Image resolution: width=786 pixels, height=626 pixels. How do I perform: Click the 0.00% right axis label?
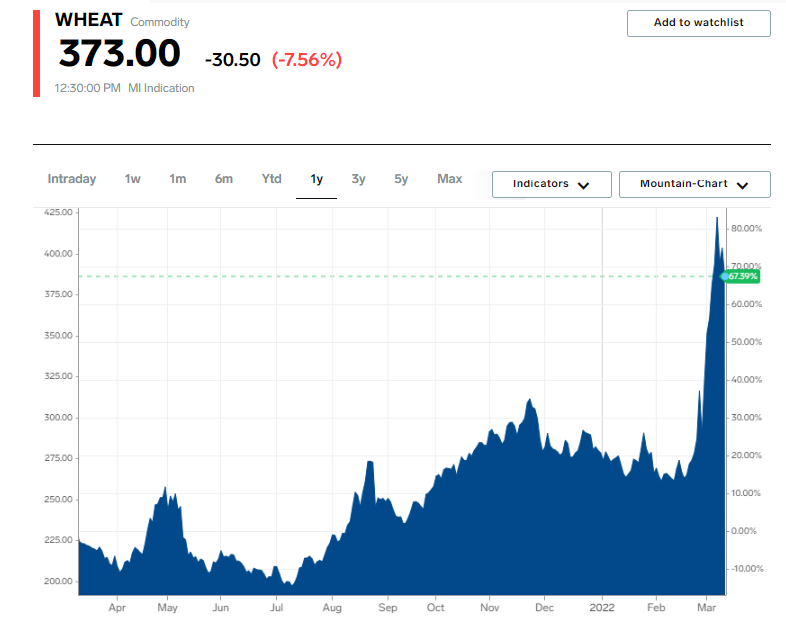[744, 531]
